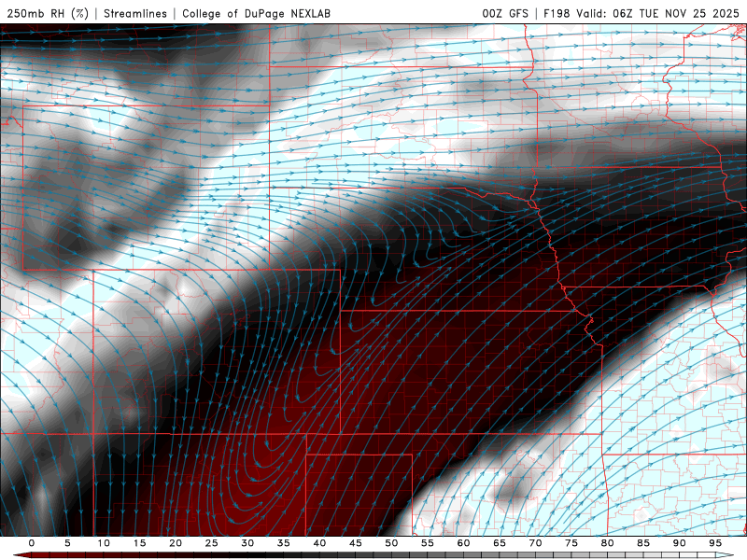
Task: Click the colorbar label "90"
Action: (x=680, y=543)
